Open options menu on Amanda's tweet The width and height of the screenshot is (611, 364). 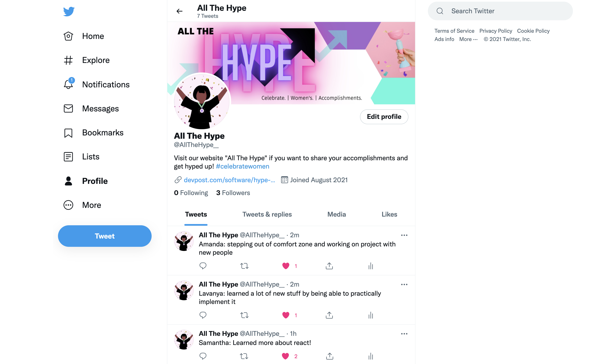[x=404, y=235]
